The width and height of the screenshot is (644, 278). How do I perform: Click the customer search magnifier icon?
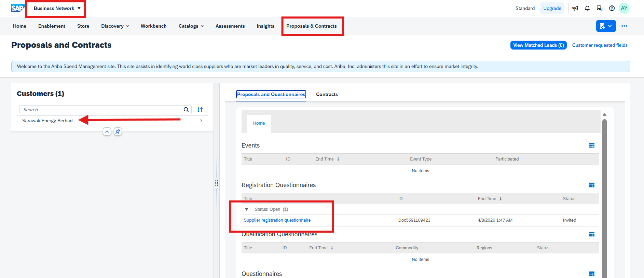[186, 110]
